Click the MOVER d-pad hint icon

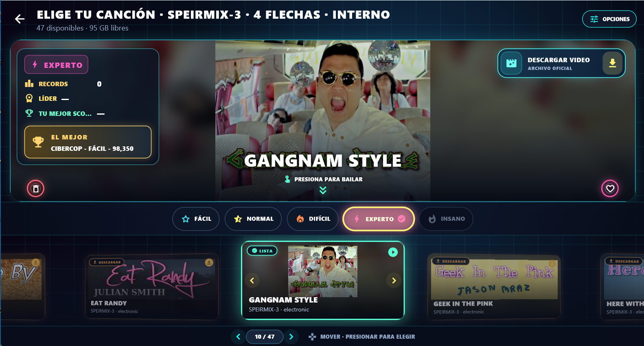point(312,337)
